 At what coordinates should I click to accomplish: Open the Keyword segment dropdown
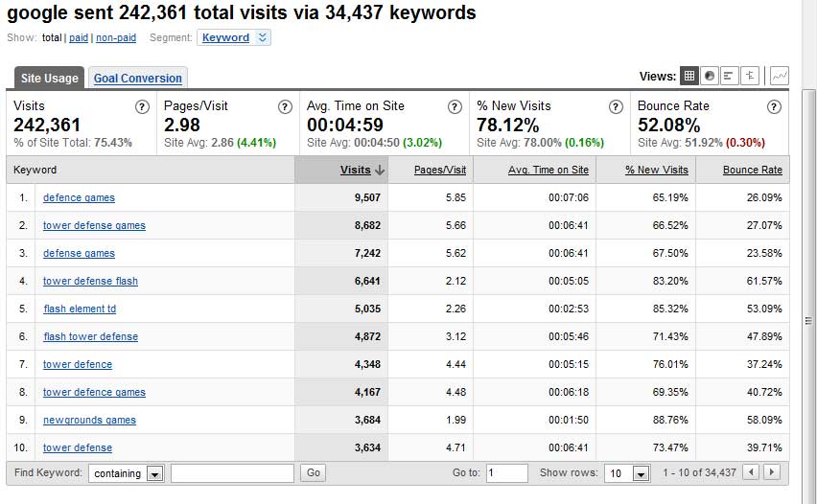pyautogui.click(x=235, y=38)
